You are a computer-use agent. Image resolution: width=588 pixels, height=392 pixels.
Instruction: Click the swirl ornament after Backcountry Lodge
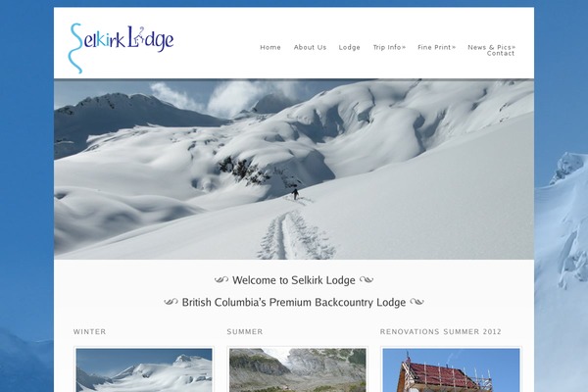point(416,302)
